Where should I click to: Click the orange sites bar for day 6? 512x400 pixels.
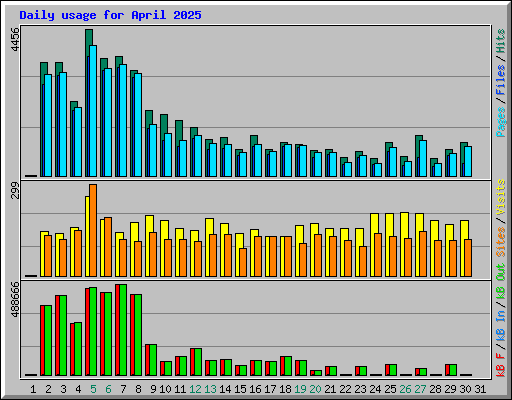[108, 247]
